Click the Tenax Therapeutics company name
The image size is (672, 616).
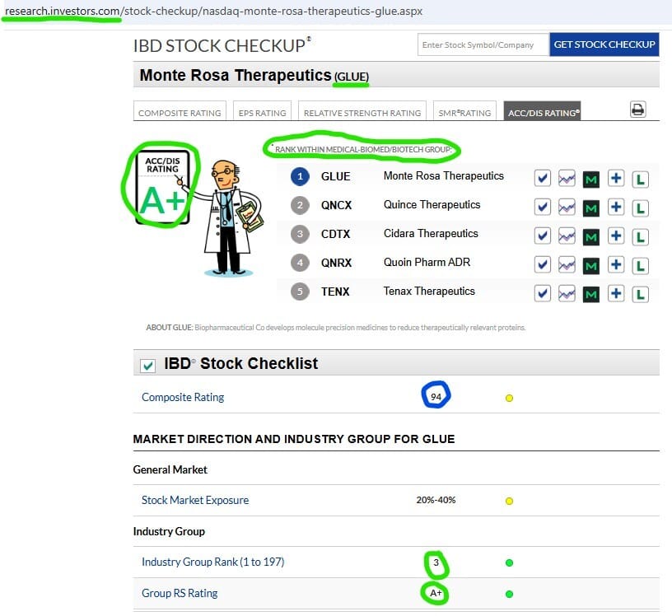[429, 291]
